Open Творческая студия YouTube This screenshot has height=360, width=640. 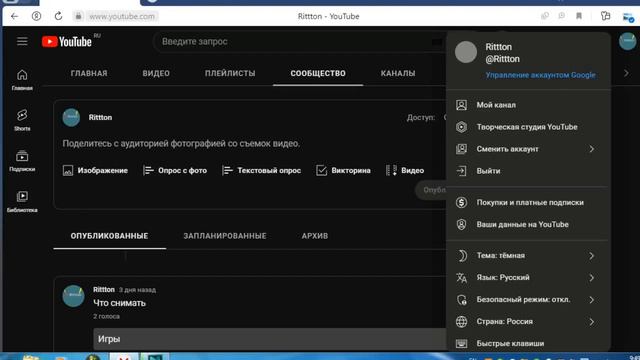point(528,127)
